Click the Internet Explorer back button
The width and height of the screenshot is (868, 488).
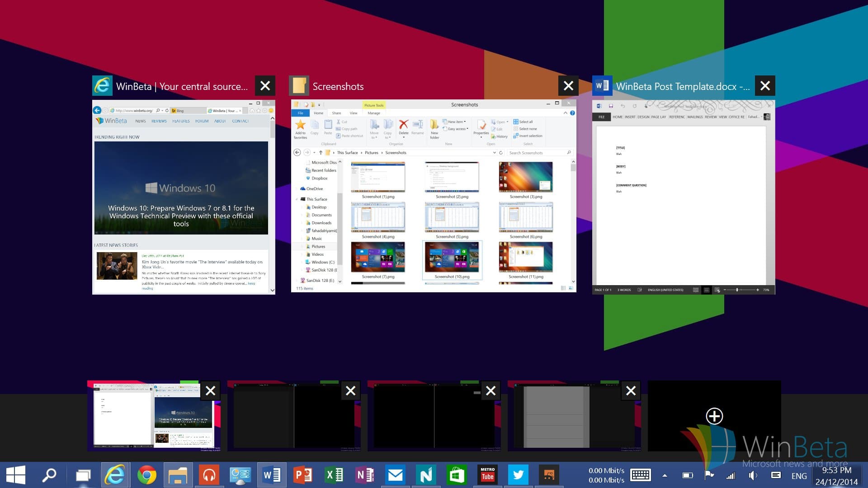(x=97, y=110)
